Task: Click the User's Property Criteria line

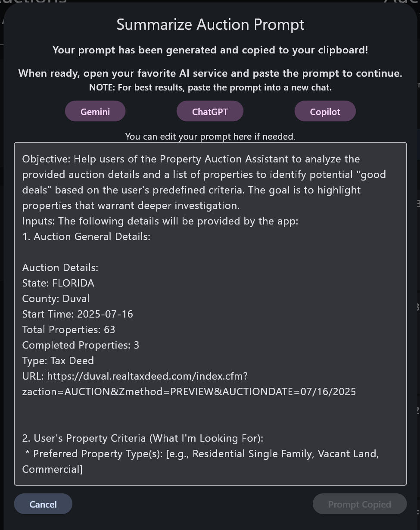Action: pos(143,438)
